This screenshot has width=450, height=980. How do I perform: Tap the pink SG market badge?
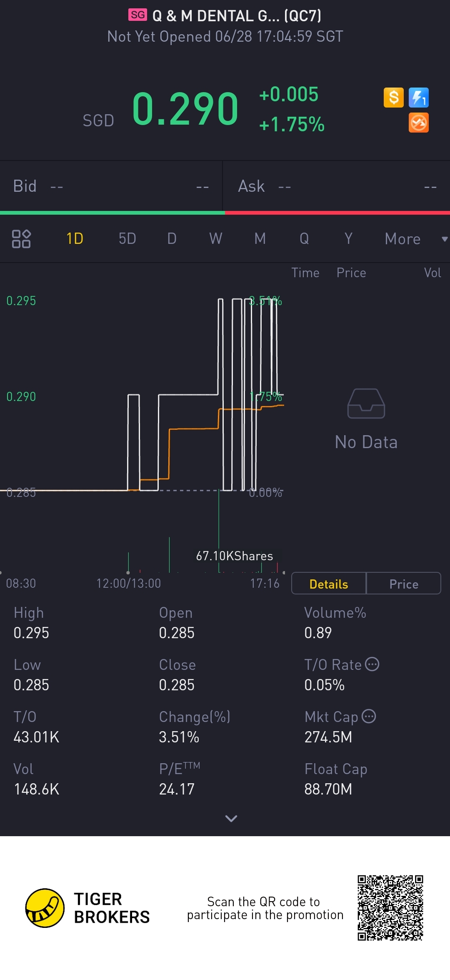pos(137,15)
